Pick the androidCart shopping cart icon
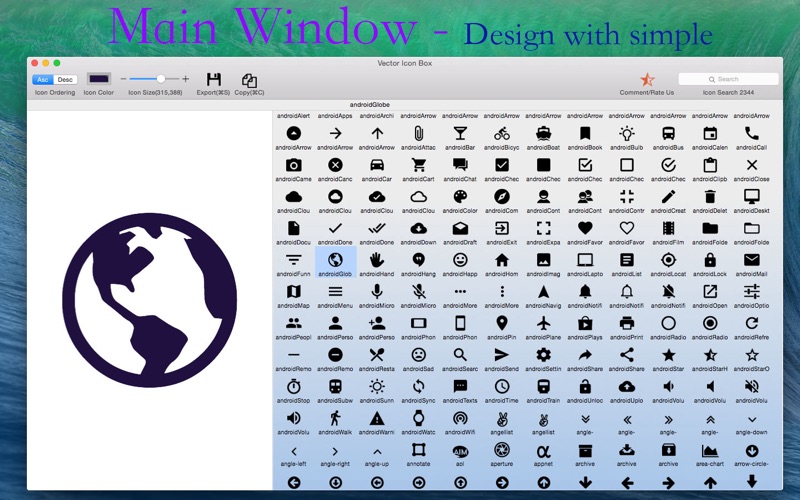Viewport: 800px width, 500px height. pyautogui.click(x=418, y=165)
